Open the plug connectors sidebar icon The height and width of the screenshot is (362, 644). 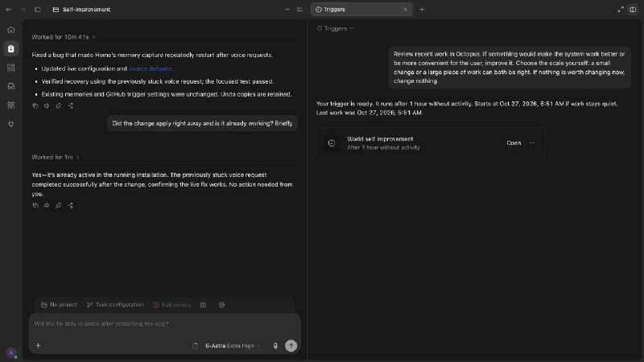click(11, 124)
